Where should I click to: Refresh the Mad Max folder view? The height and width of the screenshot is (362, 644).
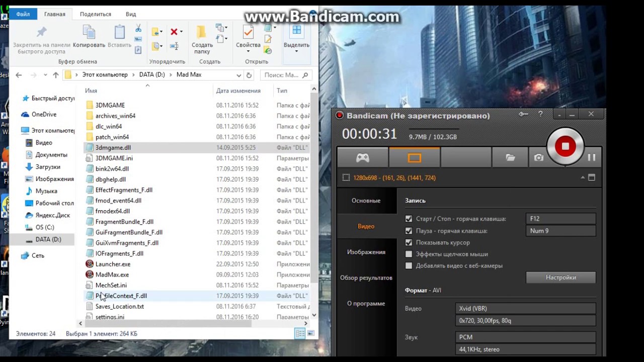[249, 75]
